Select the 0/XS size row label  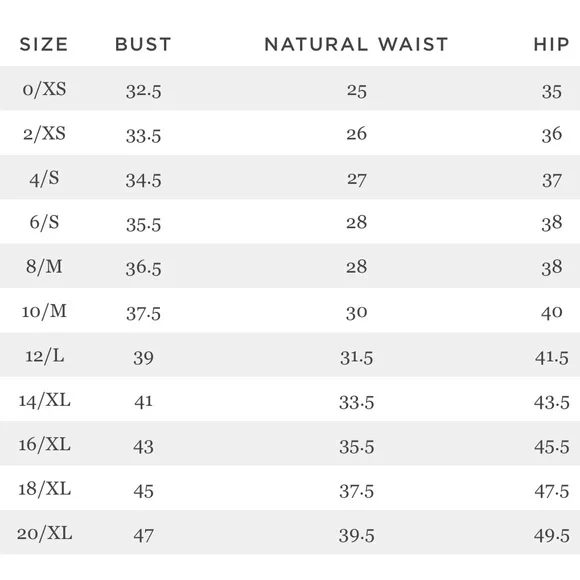[x=44, y=90]
